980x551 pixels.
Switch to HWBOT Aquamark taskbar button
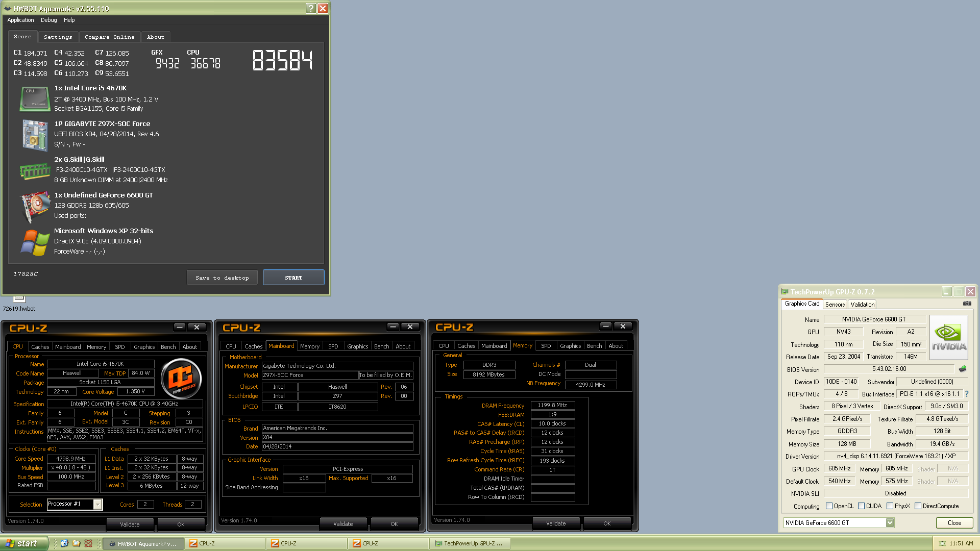tap(142, 543)
